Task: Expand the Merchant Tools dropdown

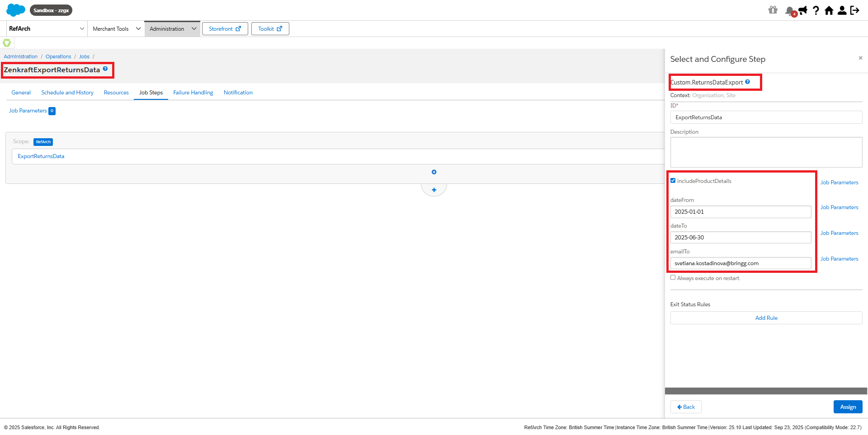Action: point(138,28)
